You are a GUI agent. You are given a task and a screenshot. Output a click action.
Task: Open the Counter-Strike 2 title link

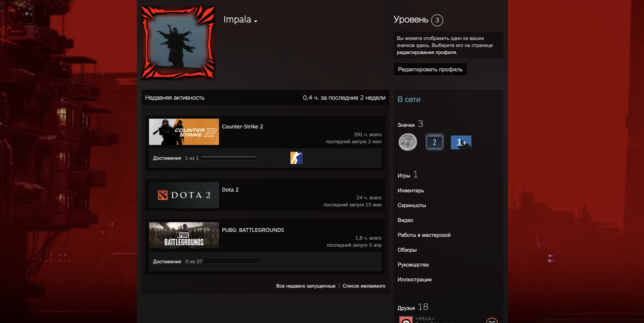pyautogui.click(x=242, y=126)
